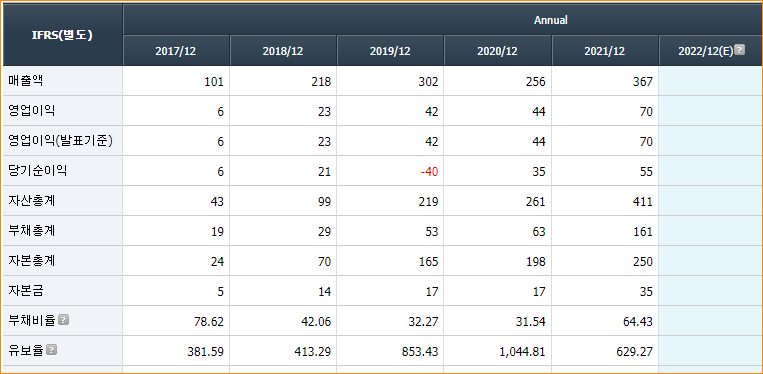Screen dimensions: 763x374
Task: Select 자산총계 value 261 for 2020/12
Action: [x=536, y=202]
